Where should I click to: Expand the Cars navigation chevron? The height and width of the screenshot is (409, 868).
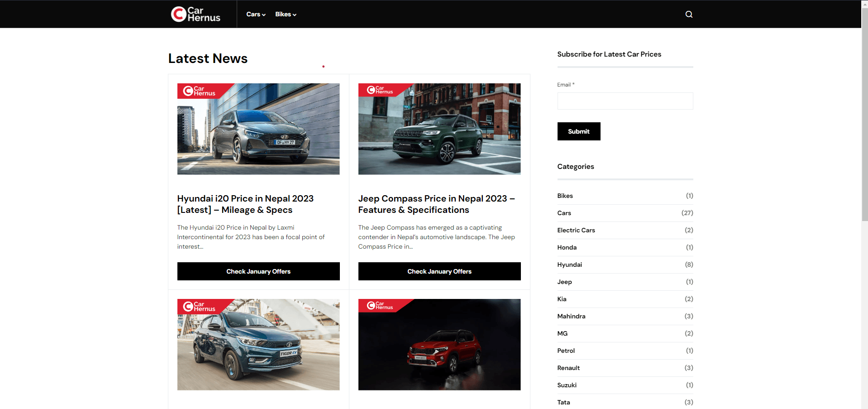(x=264, y=14)
